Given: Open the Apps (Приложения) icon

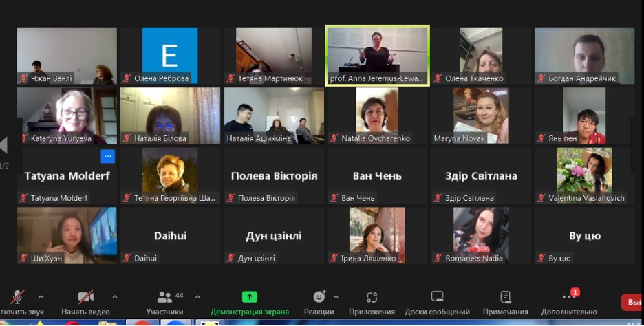Looking at the screenshot, I should click(x=372, y=297).
